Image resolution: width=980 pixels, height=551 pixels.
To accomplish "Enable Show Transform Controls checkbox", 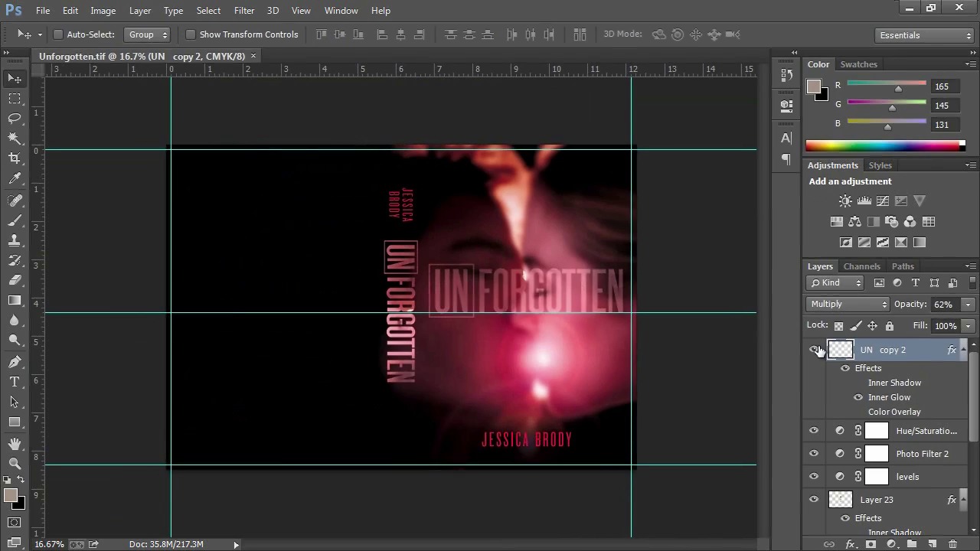I will pyautogui.click(x=191, y=34).
